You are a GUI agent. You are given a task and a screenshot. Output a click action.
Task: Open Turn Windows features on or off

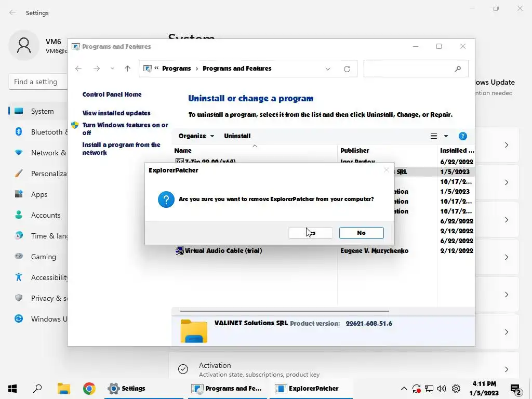pyautogui.click(x=125, y=129)
